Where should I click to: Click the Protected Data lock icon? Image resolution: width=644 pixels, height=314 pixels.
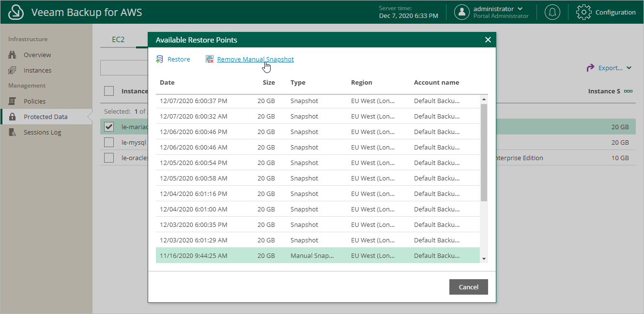point(13,117)
